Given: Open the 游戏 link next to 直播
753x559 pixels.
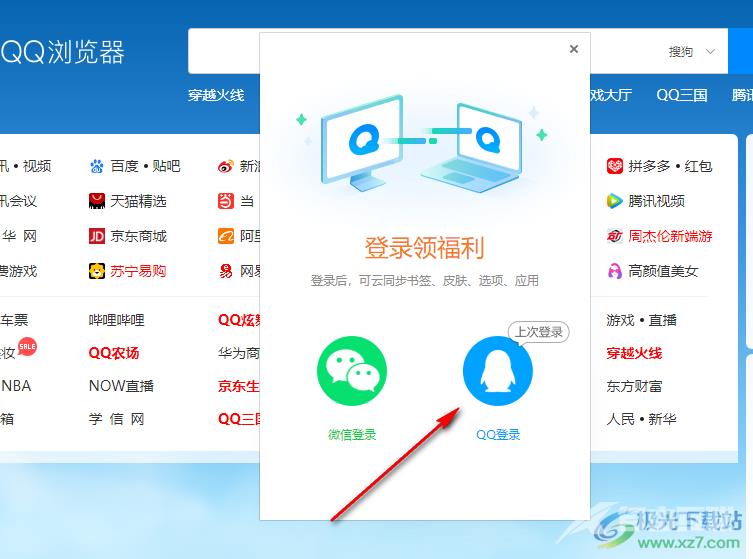Looking at the screenshot, I should [620, 320].
